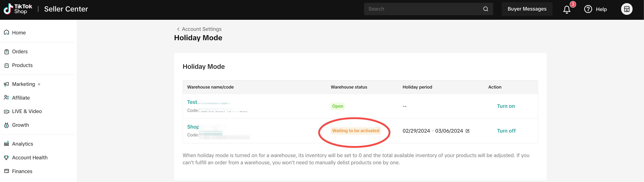644x182 pixels.
Task: Navigate to the Marketing section
Action: pyautogui.click(x=24, y=84)
